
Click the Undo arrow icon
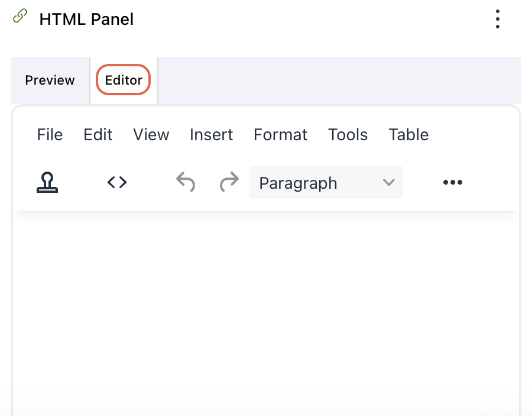186,182
